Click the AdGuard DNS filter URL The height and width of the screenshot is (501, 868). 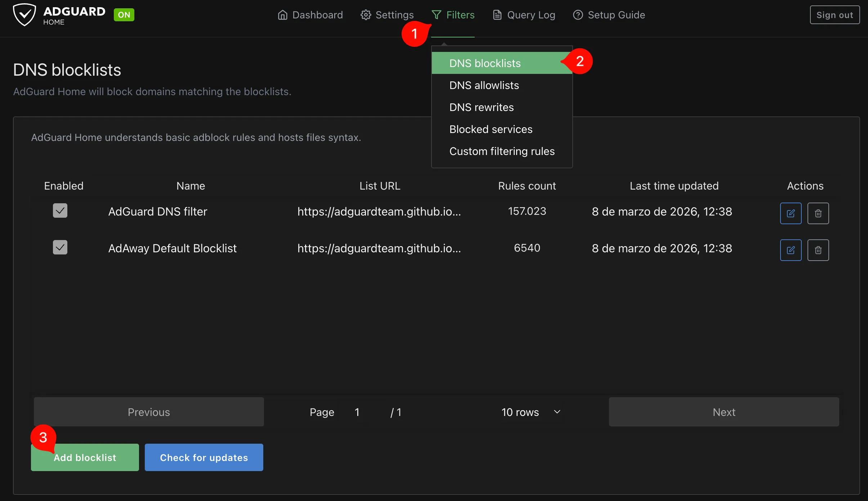coord(379,212)
